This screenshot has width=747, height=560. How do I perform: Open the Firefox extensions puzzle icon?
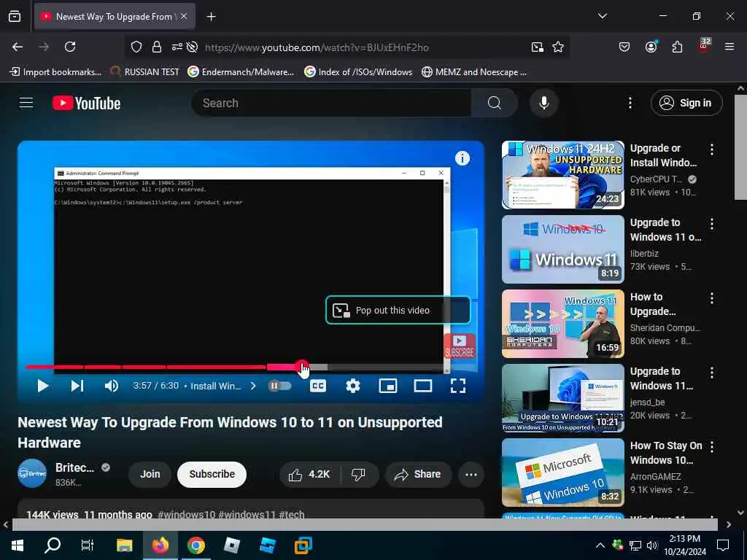point(677,47)
